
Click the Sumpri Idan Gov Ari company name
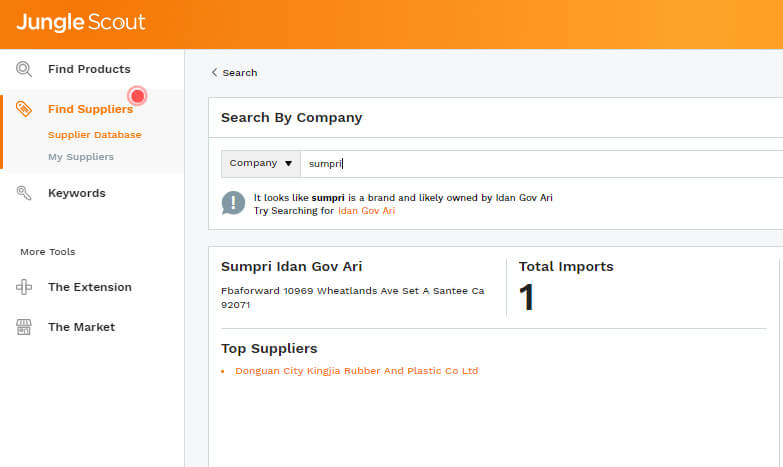coord(291,267)
